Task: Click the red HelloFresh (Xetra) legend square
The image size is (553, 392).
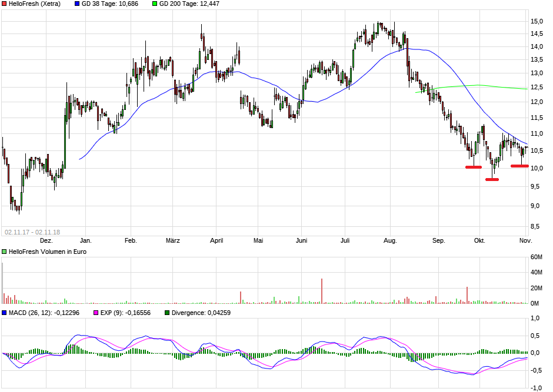Action: pos(4,4)
